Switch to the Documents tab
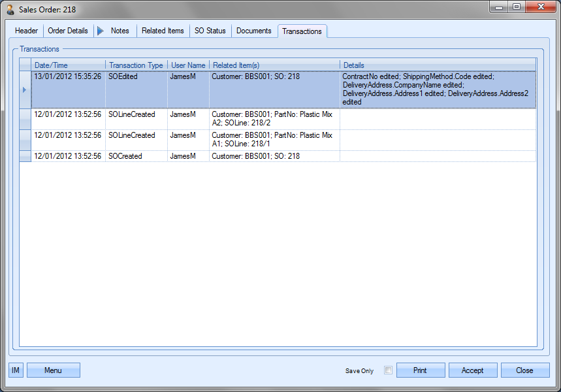Viewport: 561px width, 392px height. tap(253, 31)
